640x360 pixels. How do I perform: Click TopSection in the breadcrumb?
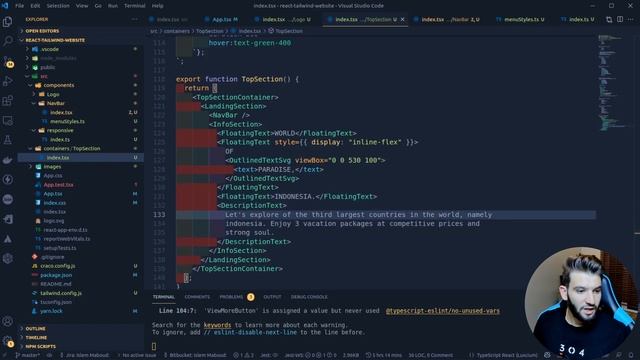[x=210, y=31]
